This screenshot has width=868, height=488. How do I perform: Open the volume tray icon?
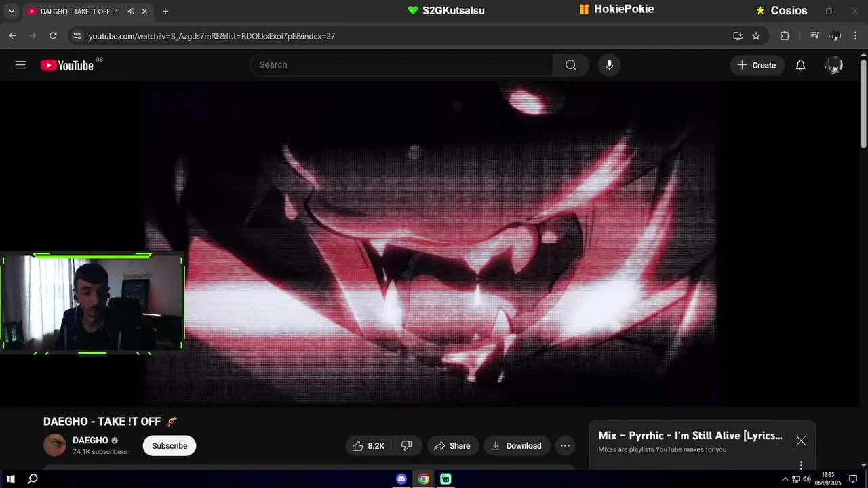pos(807,479)
